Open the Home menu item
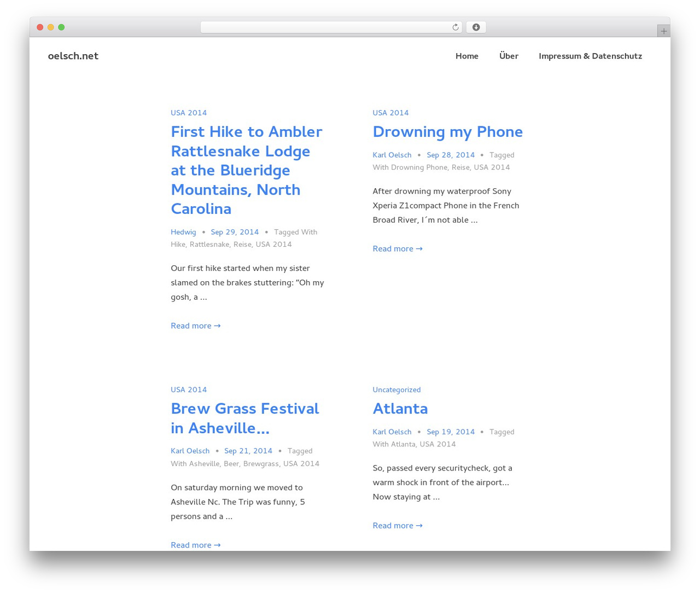Image resolution: width=700 pixels, height=593 pixels. pyautogui.click(x=467, y=56)
